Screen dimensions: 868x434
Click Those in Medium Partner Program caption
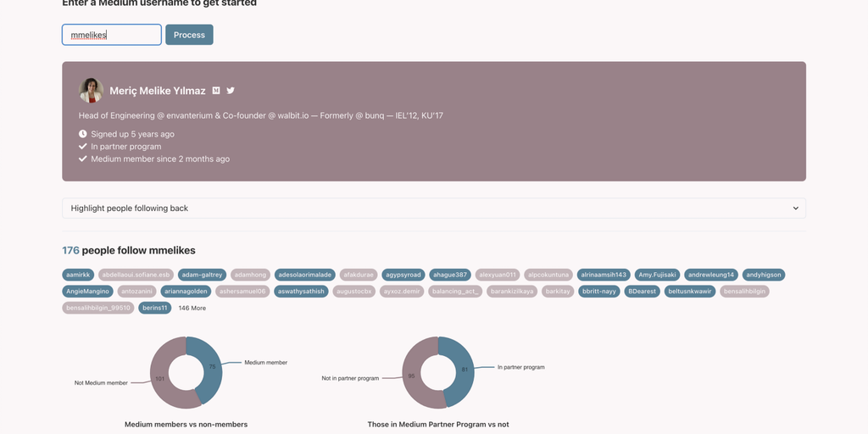438,425
